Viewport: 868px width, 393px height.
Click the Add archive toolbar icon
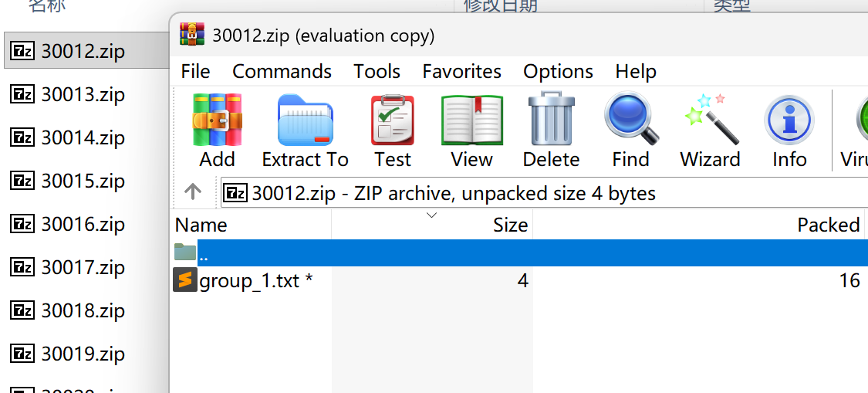(217, 120)
